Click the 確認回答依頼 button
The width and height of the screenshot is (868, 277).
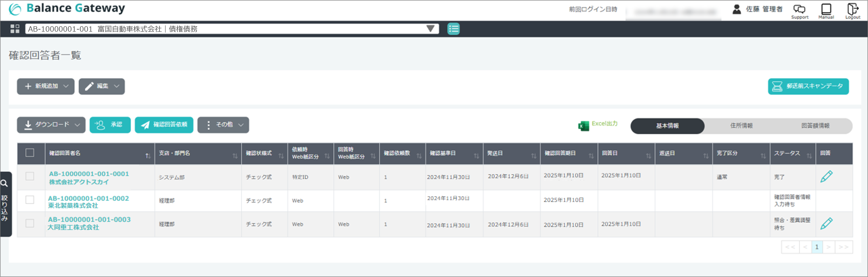[x=164, y=125]
